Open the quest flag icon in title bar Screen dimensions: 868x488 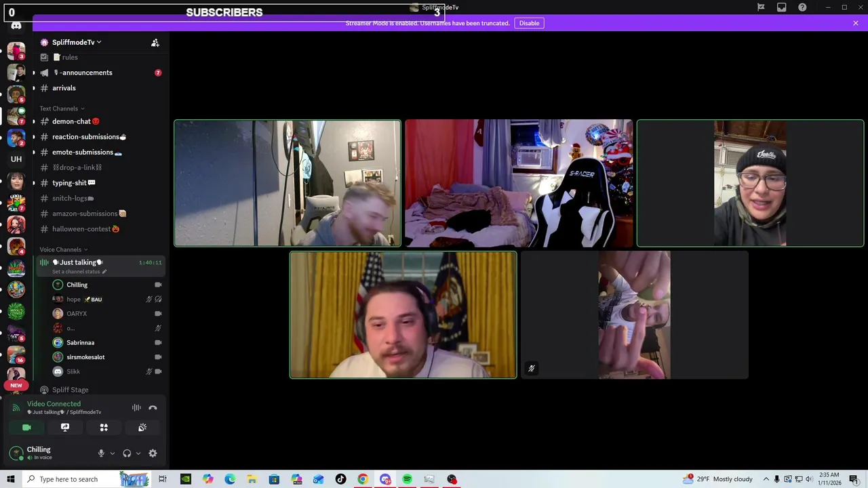(761, 7)
